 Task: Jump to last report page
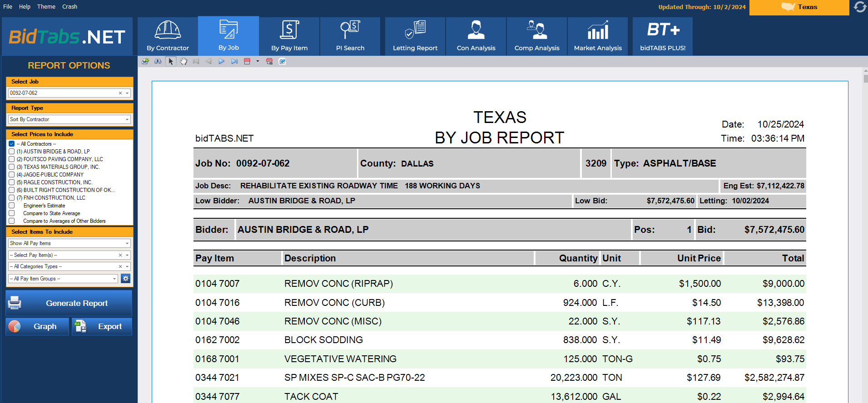(x=234, y=61)
